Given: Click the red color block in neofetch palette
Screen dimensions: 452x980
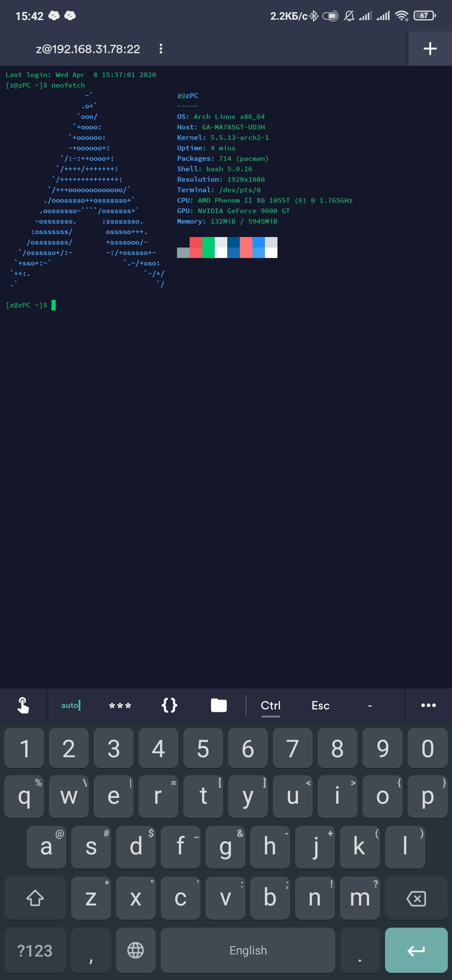Looking at the screenshot, I should 196,247.
